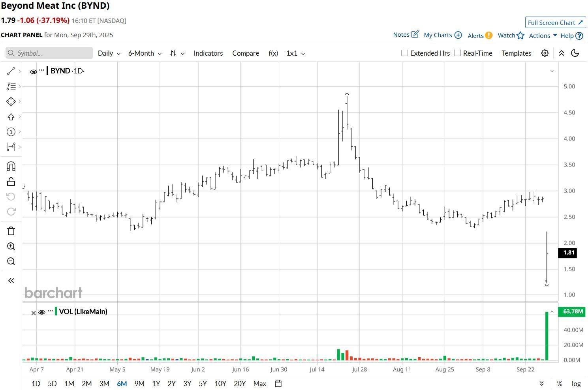
Task: Open the Daily interval dropdown
Action: [x=109, y=53]
